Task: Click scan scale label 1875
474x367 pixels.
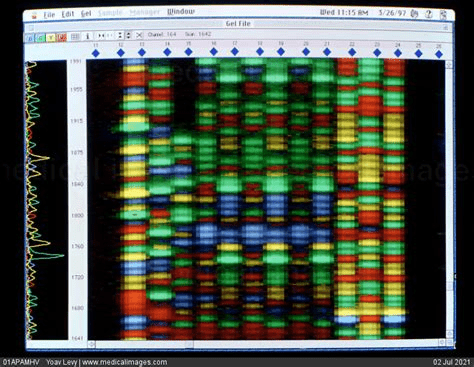Action: click(77, 152)
